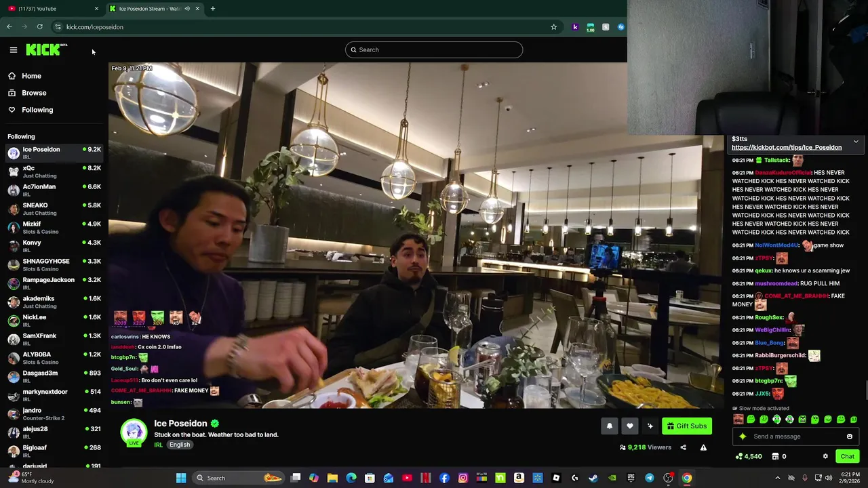Image resolution: width=868 pixels, height=488 pixels.
Task: Click the English language tag
Action: point(180,445)
